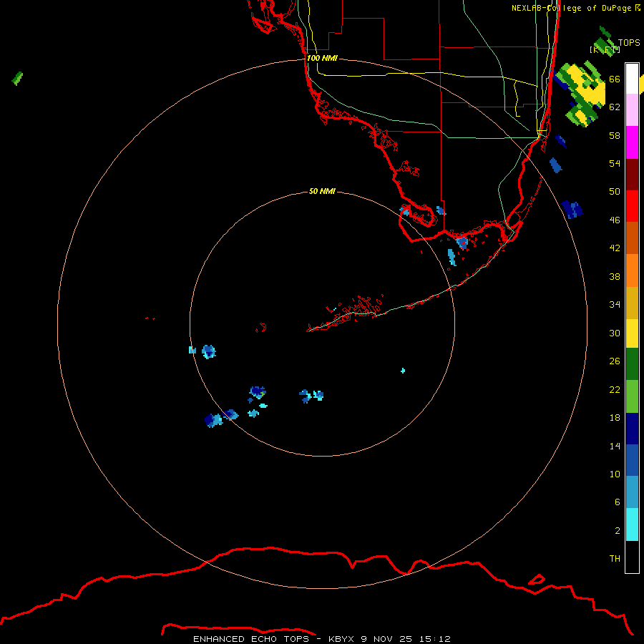
Task: Click the legend value 66
Action: point(615,79)
